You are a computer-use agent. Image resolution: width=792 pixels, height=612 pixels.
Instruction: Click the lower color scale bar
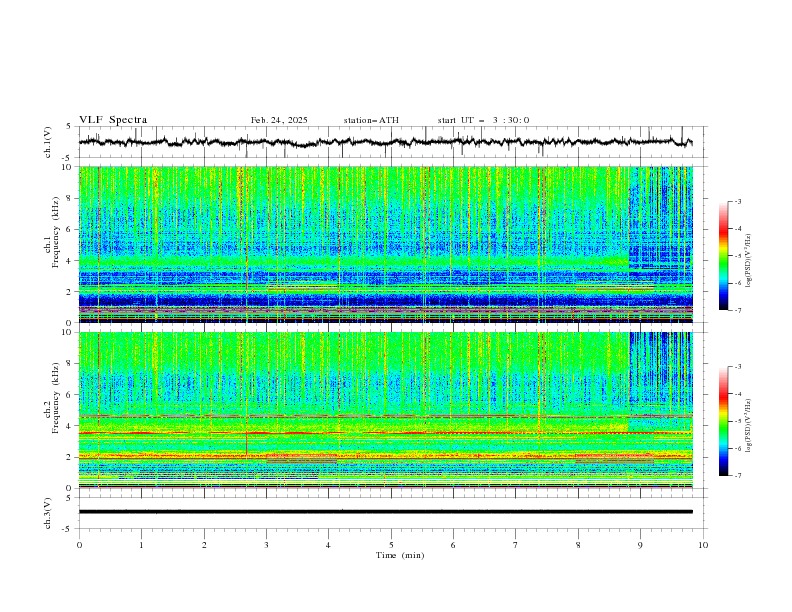723,421
